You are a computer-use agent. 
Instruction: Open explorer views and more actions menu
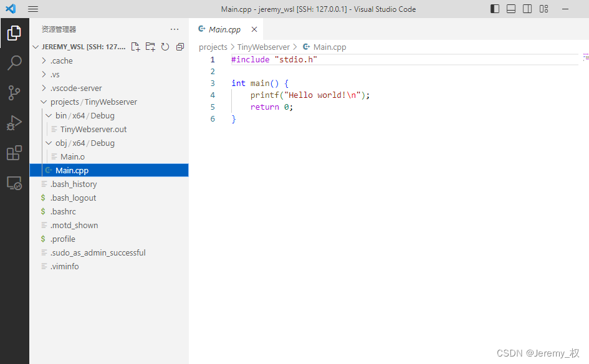tap(175, 29)
